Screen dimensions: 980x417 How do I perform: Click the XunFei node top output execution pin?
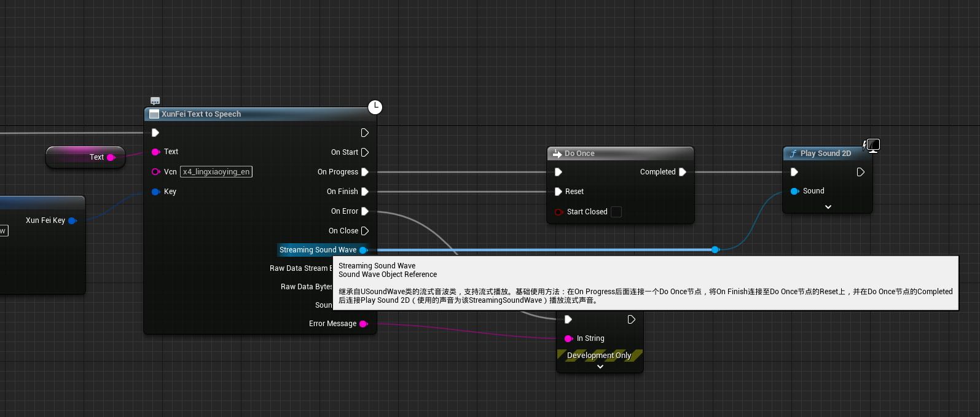(365, 133)
